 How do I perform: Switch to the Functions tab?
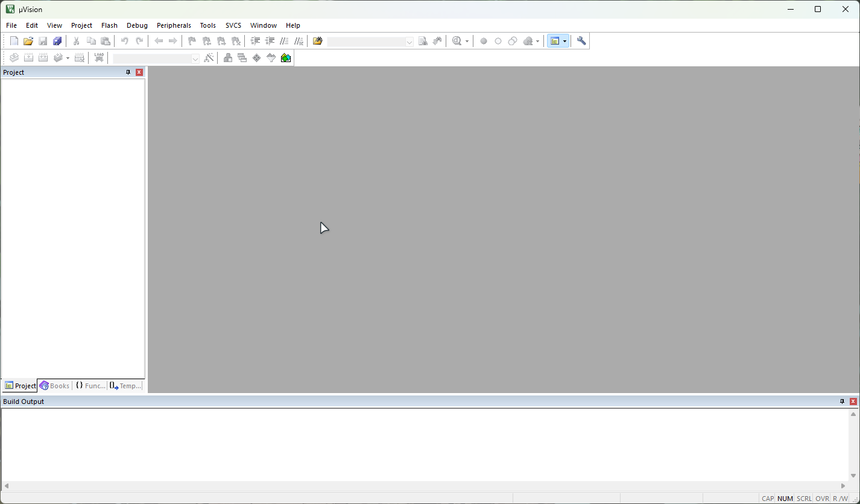click(x=90, y=386)
